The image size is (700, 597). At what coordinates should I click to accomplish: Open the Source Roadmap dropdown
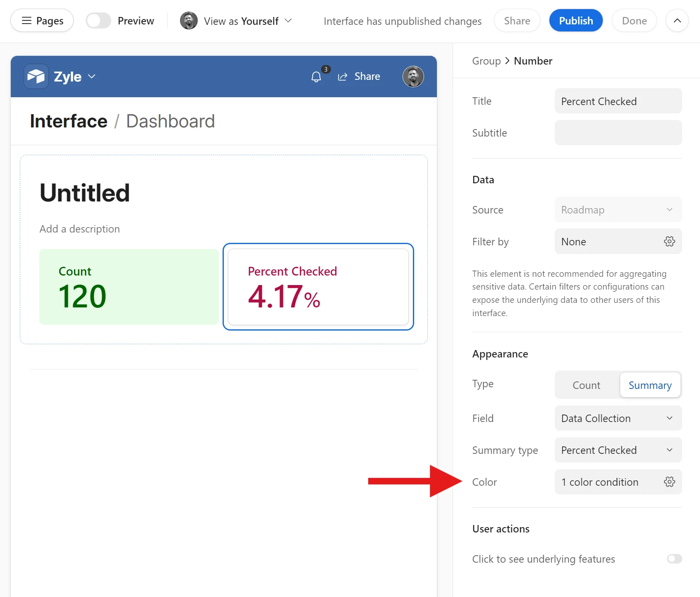coord(618,210)
